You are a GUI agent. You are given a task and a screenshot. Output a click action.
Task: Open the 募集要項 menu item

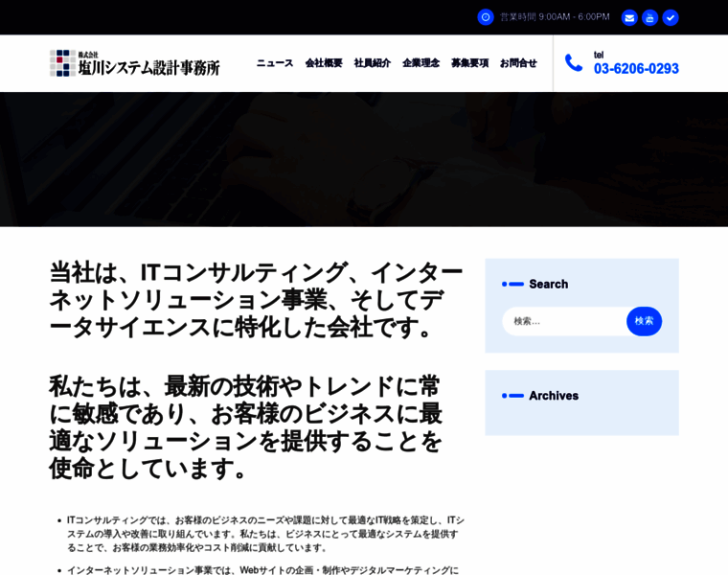(470, 63)
